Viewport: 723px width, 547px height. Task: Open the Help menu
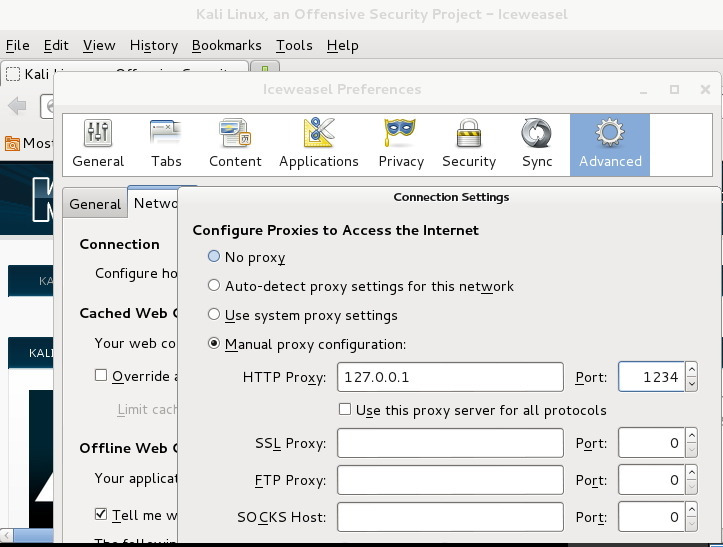[342, 45]
